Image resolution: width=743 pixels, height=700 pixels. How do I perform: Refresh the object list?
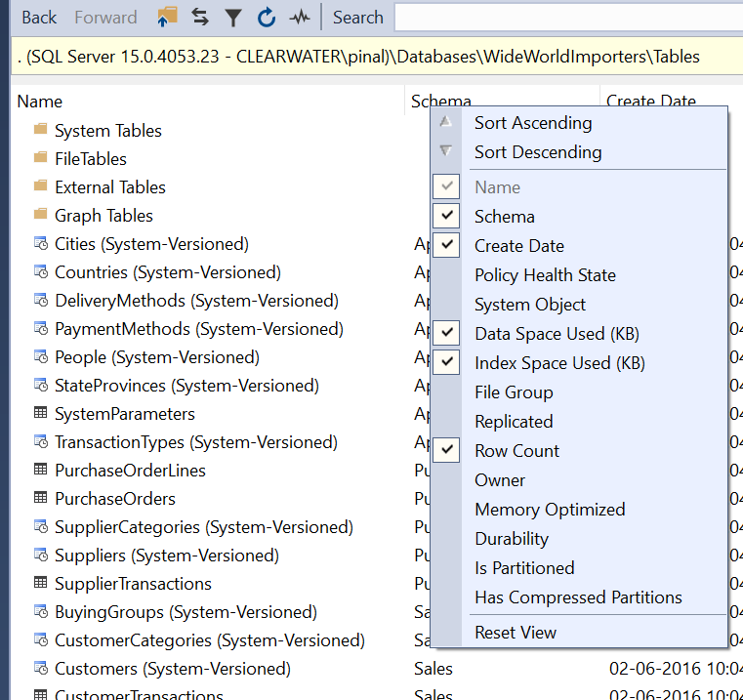[267, 17]
